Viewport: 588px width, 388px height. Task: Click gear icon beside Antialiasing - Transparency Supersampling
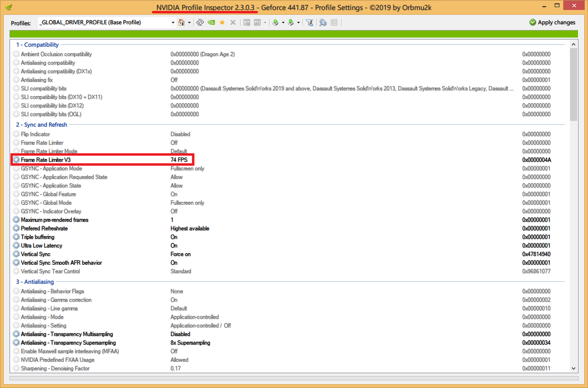click(17, 343)
